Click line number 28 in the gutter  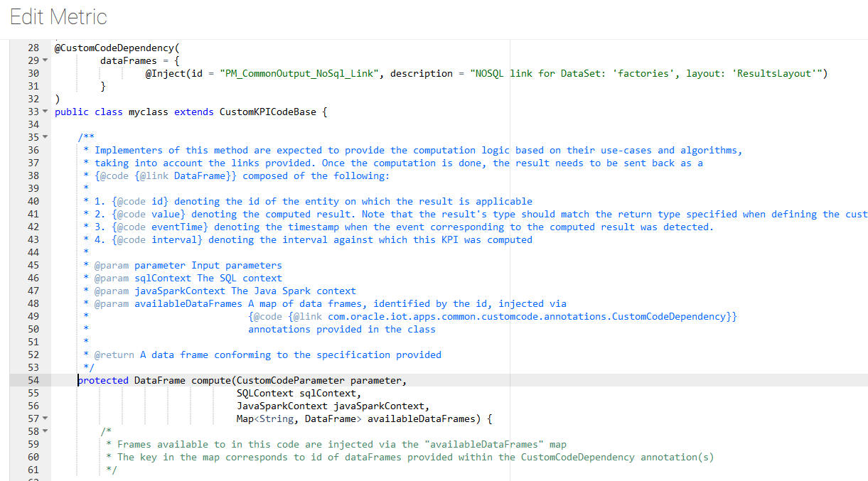[33, 48]
